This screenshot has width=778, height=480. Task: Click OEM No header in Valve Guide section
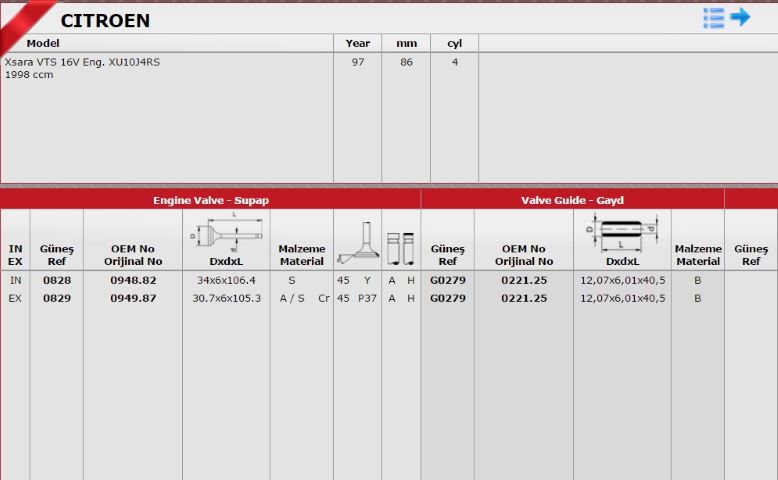[x=524, y=255]
